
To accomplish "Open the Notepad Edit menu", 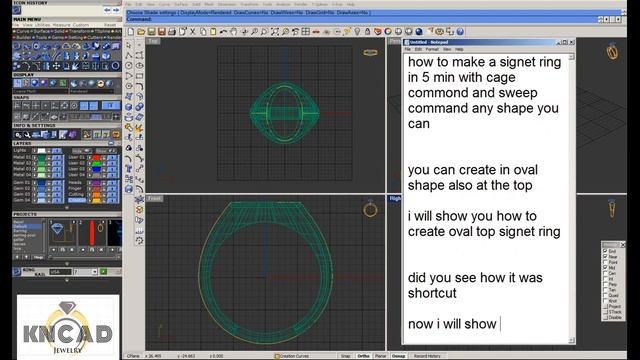I will point(418,49).
